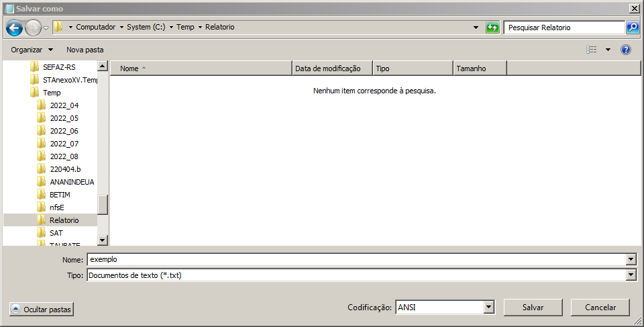644x327 pixels.
Task: Sort by the Tipo column header
Action: coord(413,68)
